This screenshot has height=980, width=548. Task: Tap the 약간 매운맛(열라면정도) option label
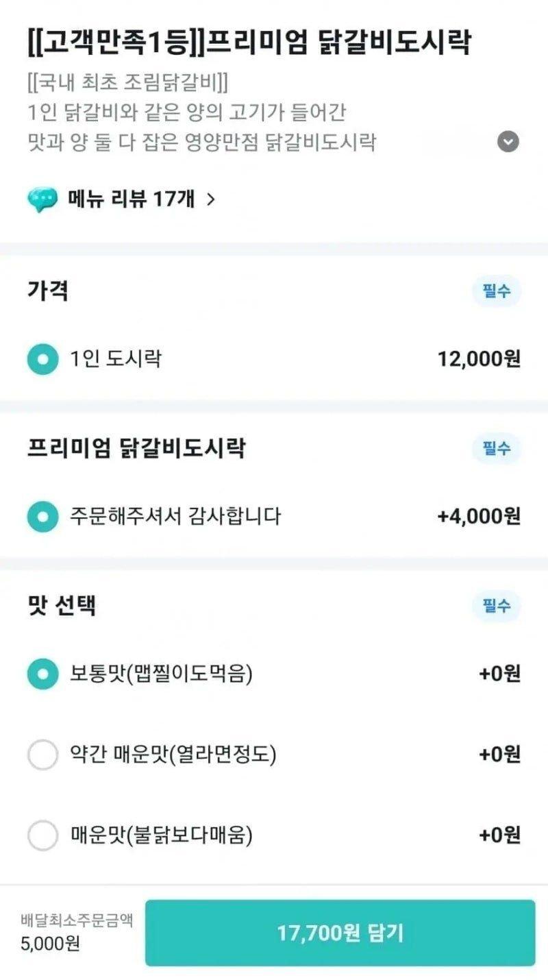[x=173, y=755]
